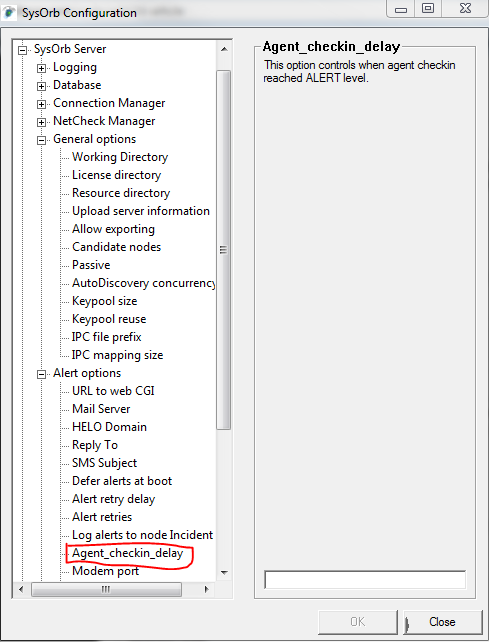Open the Keypool size setting

(104, 301)
